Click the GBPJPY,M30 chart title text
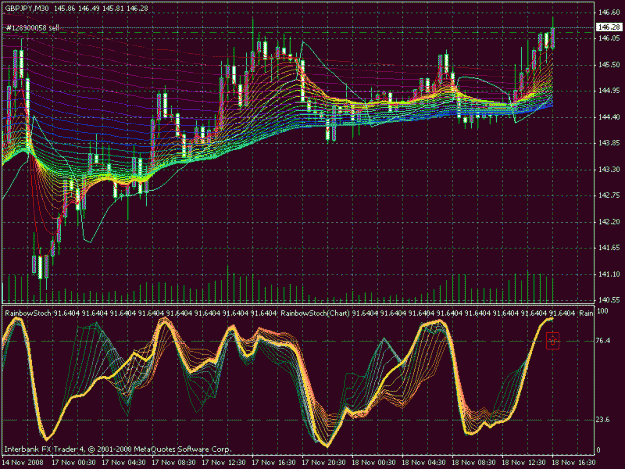The height and width of the screenshot is (469, 625). (x=27, y=8)
